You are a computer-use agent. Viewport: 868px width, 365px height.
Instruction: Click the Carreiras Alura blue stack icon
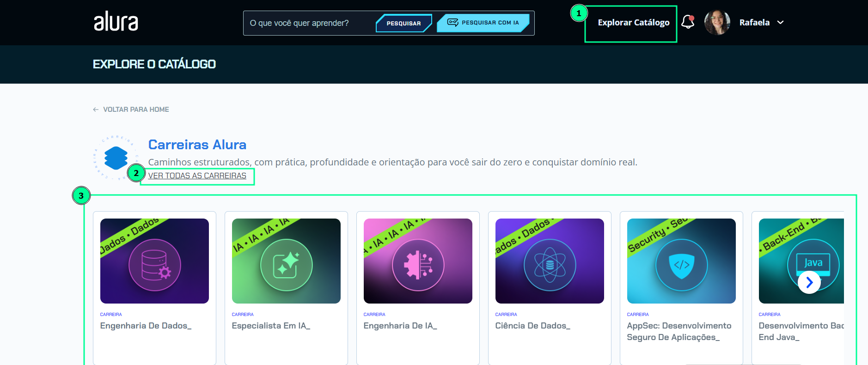coord(116,158)
